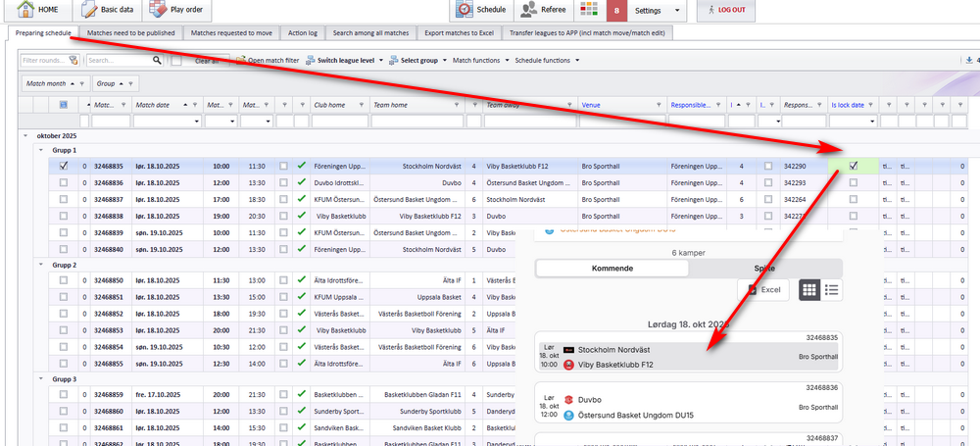
Task: Click the colored grid icon beside Referee
Action: (589, 10)
